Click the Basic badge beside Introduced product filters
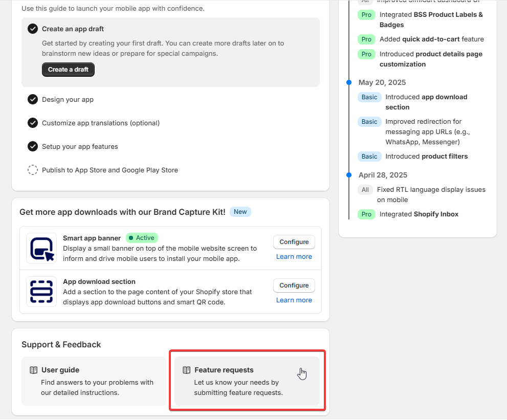The width and height of the screenshot is (507, 420). tap(369, 157)
